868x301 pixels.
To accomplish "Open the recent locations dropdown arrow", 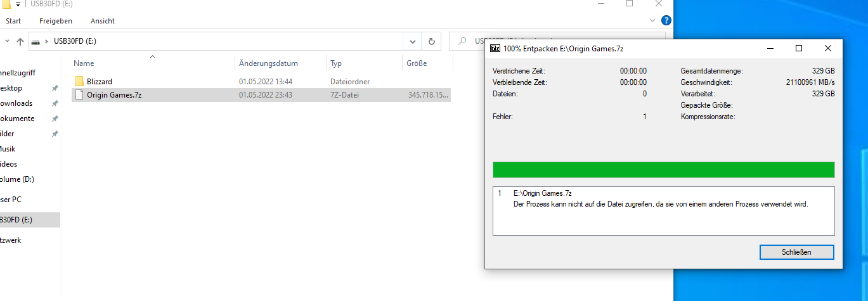I will pos(7,42).
